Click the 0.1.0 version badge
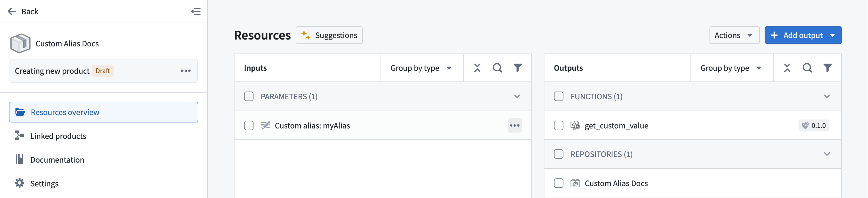868x198 pixels. [814, 125]
